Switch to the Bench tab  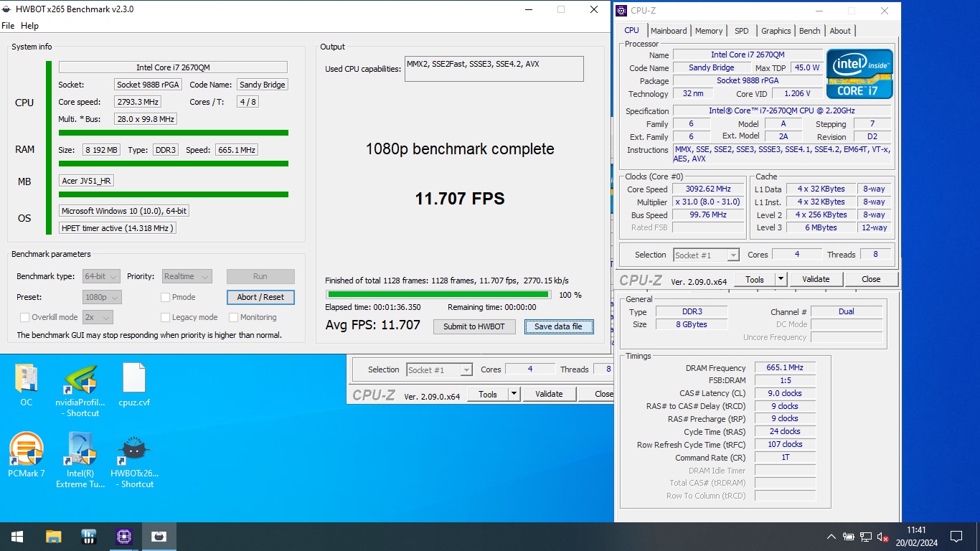pyautogui.click(x=809, y=31)
